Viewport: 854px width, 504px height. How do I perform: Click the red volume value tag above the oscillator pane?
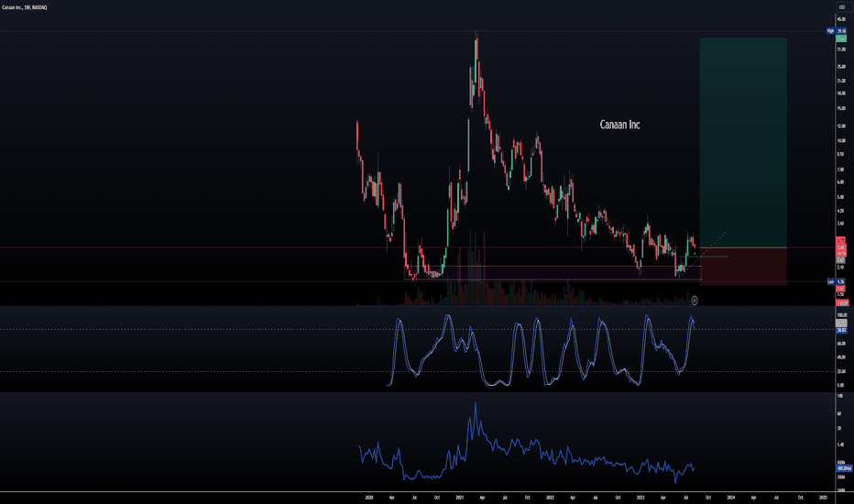[841, 302]
